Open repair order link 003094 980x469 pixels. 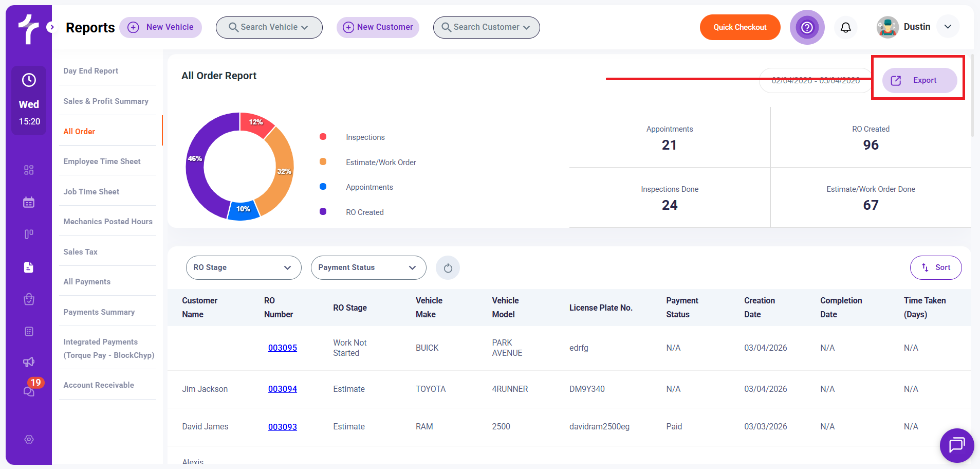coord(282,389)
